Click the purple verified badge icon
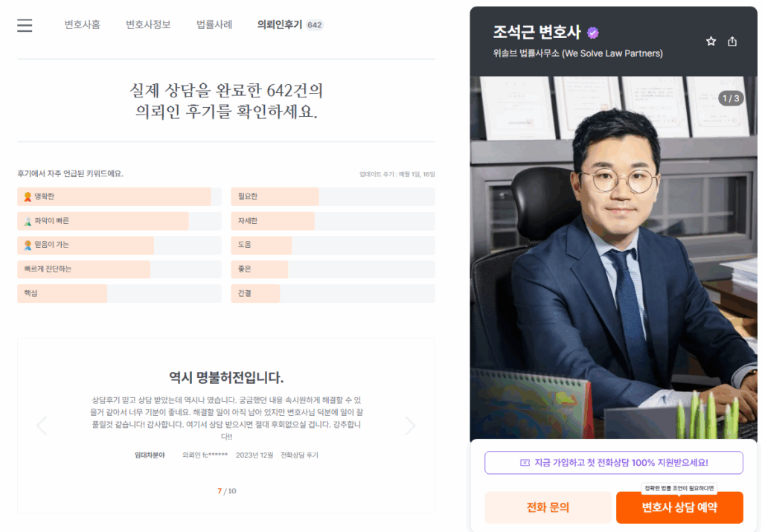Viewport: 762px width, 532px height. point(593,33)
